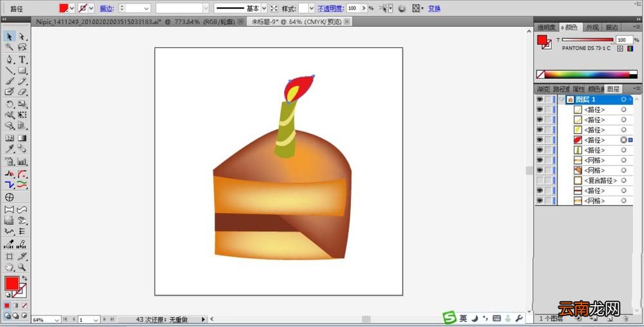This screenshot has width=644, height=327.
Task: Switch to the 外观 panel tab
Action: click(592, 27)
